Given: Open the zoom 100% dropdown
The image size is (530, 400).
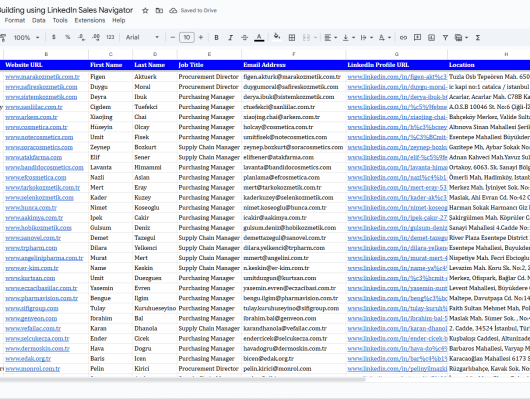Looking at the screenshot, I should point(26,38).
